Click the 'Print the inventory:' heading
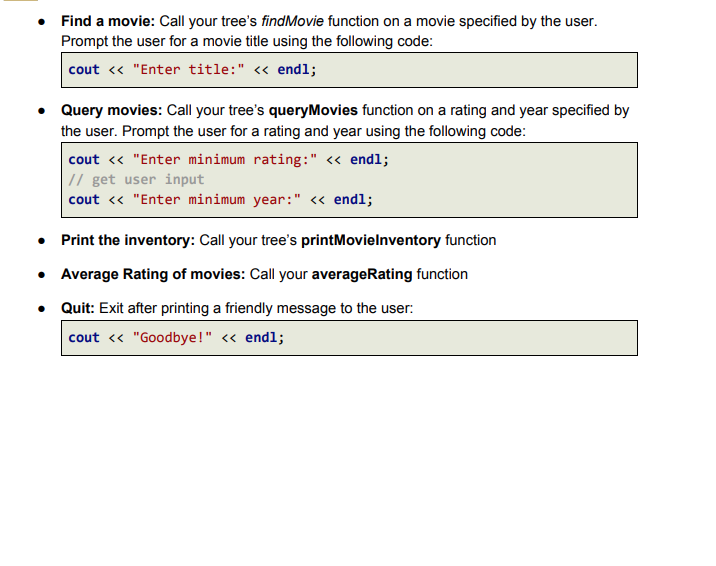The image size is (716, 566). [x=128, y=240]
